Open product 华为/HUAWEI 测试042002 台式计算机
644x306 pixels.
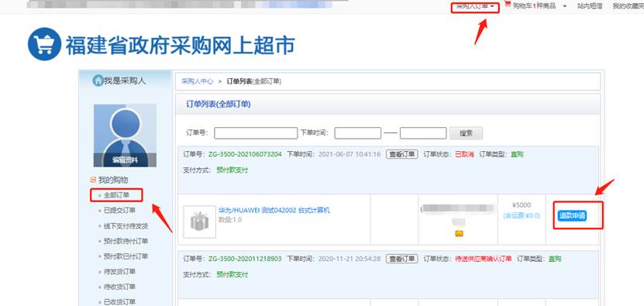[274, 210]
